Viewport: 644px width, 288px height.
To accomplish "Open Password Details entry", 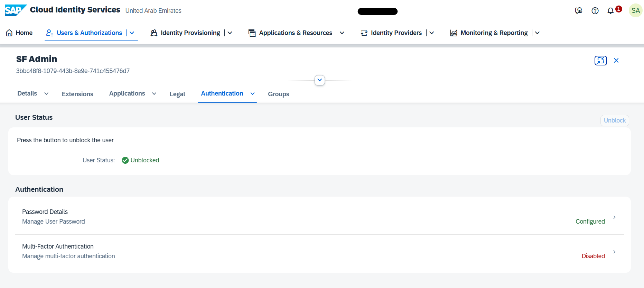I will [319, 217].
